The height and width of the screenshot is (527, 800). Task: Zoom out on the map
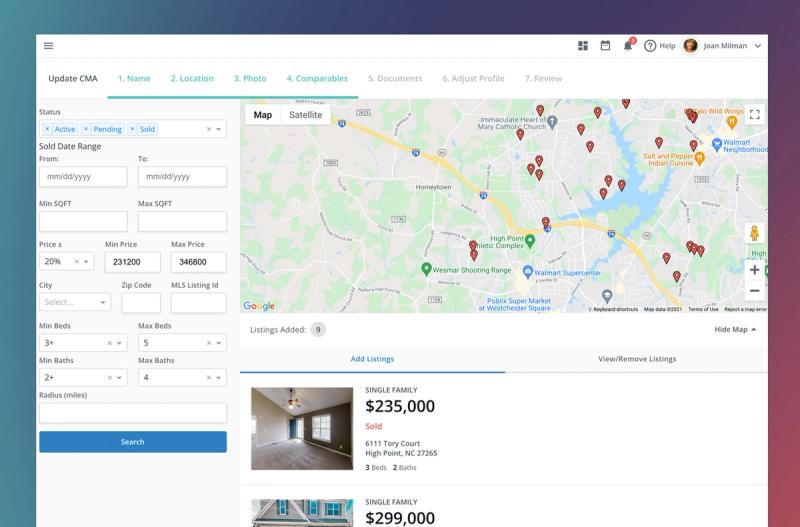coord(755,291)
